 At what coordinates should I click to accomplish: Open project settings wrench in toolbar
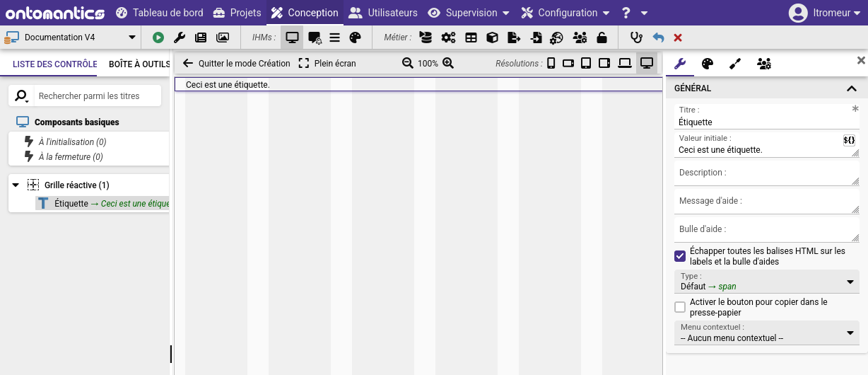click(180, 37)
